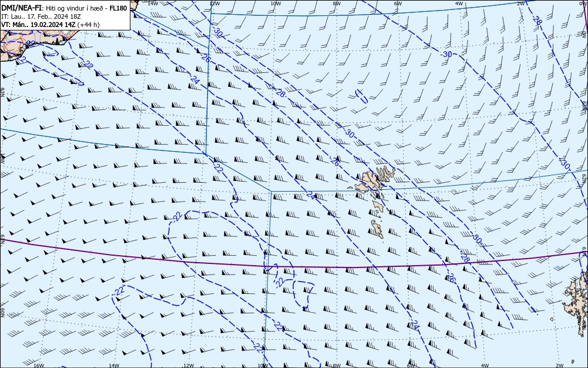Click the -28 isotherm label beside top 2W

click(x=537, y=21)
